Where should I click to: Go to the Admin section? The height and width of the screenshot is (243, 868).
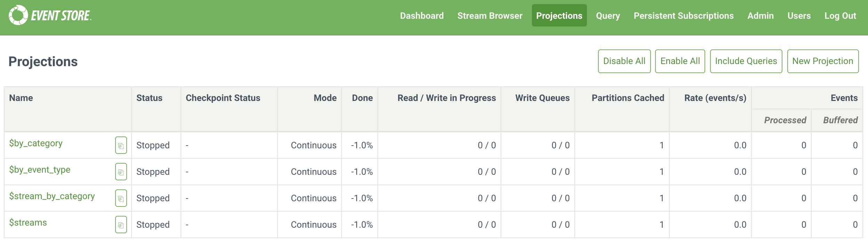click(x=761, y=16)
